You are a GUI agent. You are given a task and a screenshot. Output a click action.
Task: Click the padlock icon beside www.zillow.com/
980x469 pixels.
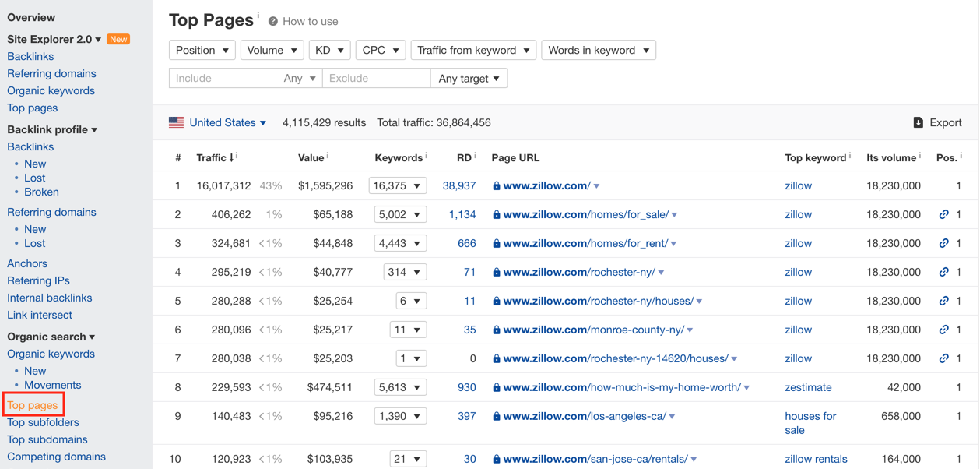tap(497, 185)
